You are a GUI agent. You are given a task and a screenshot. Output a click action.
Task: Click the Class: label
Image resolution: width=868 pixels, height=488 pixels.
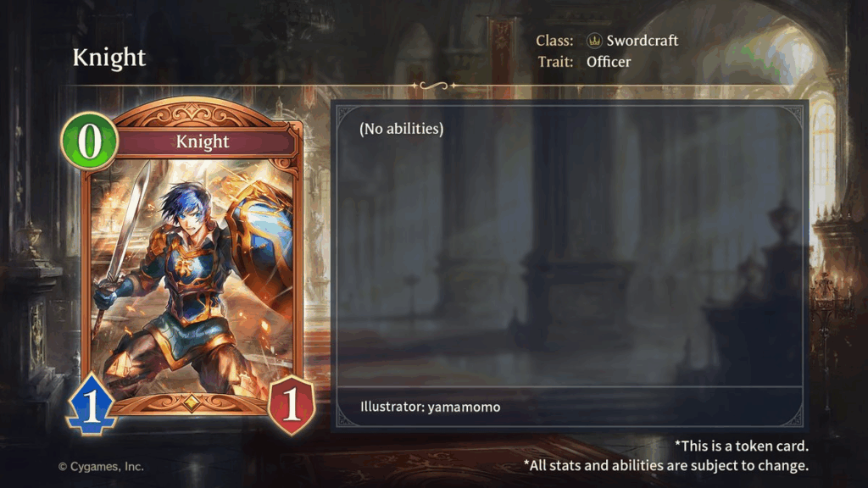[554, 41]
